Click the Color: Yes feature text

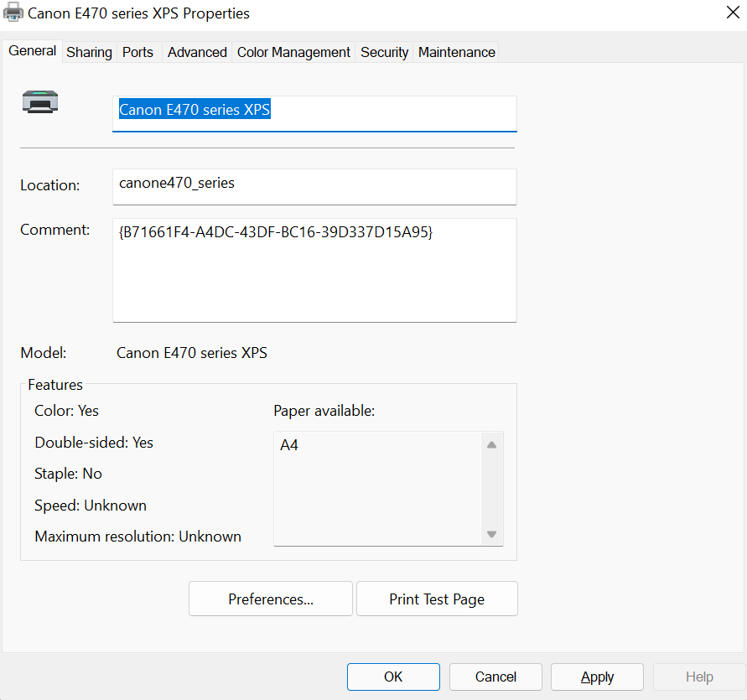66,411
